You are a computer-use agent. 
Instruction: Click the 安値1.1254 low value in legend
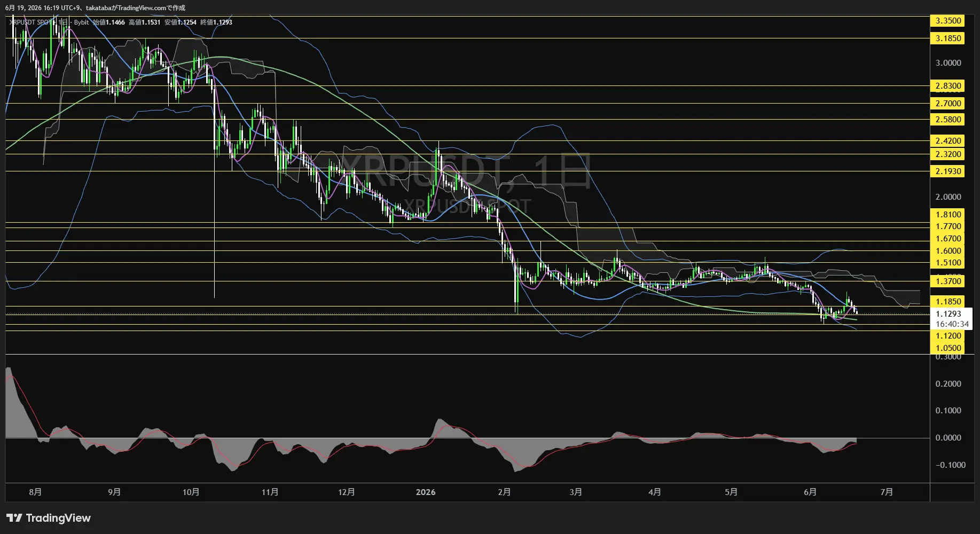click(x=181, y=22)
